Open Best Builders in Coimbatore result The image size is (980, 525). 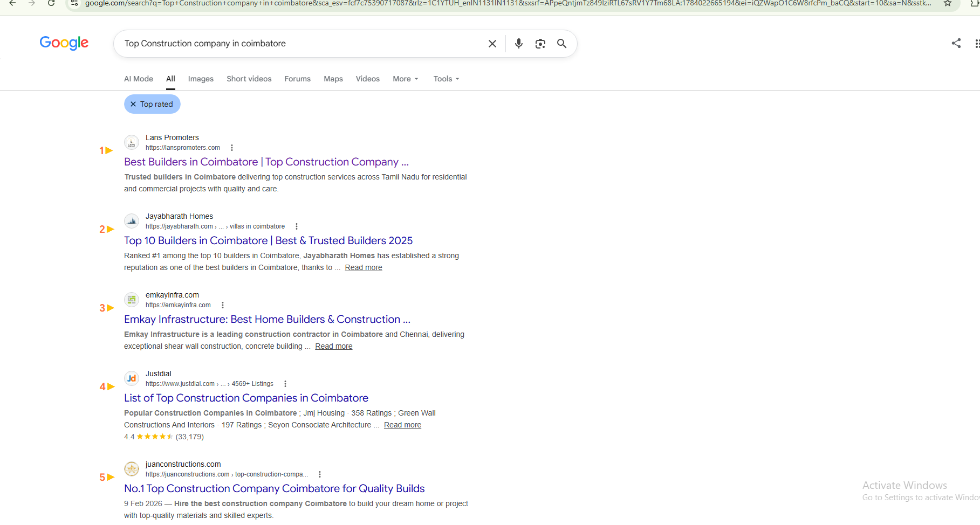point(266,162)
